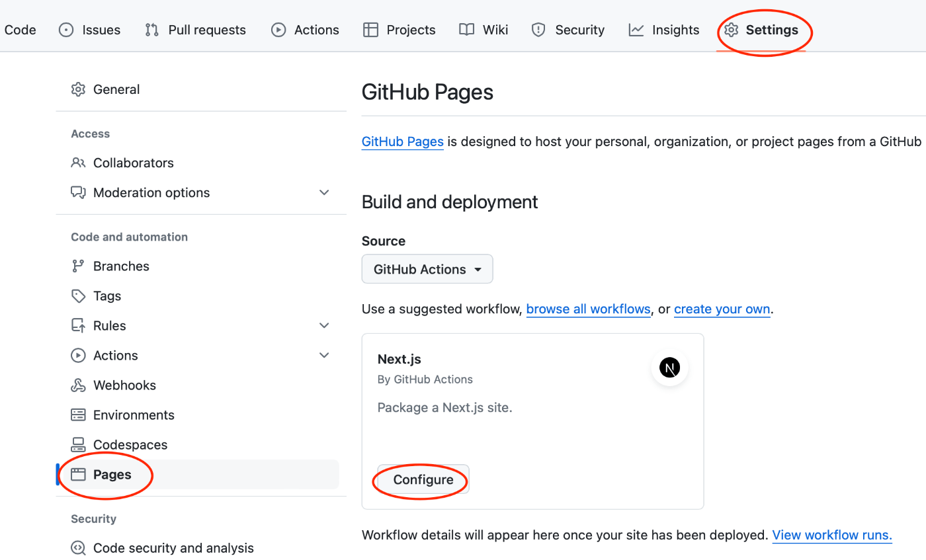
Task: Expand the Rules section chevron
Action: point(324,325)
